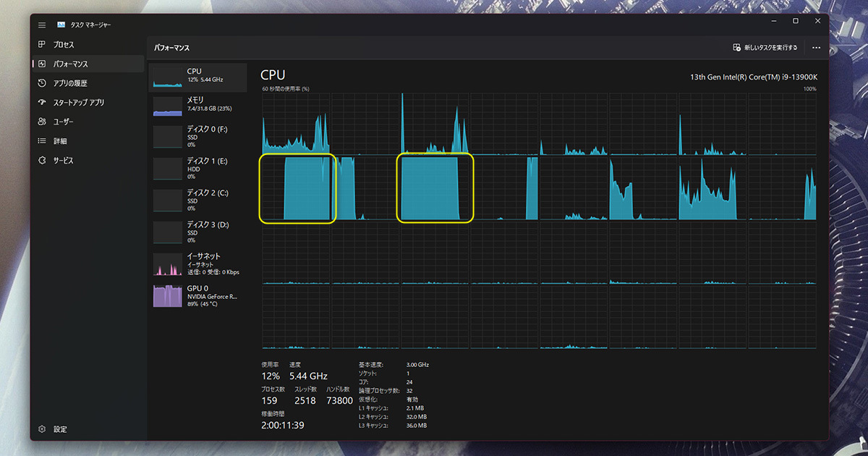Image resolution: width=868 pixels, height=456 pixels.
Task: Click 新しいタスクを実行する button
Action: 765,48
